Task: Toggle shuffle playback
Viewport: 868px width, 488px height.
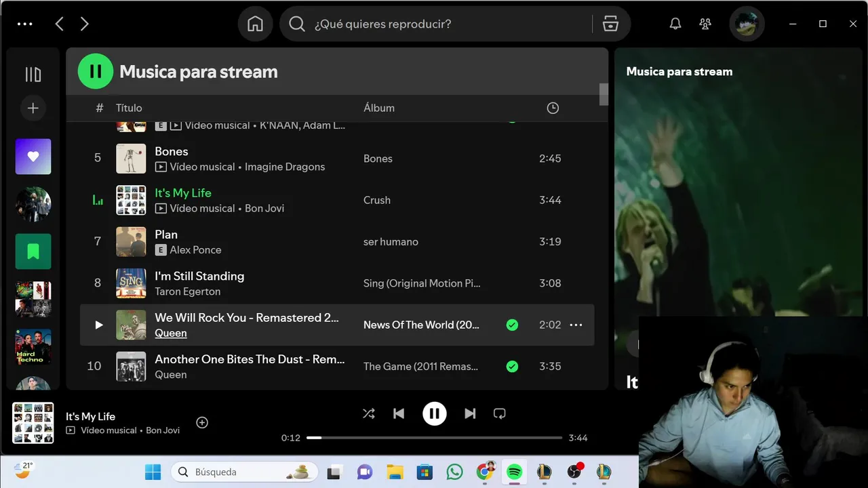Action: pyautogui.click(x=369, y=413)
